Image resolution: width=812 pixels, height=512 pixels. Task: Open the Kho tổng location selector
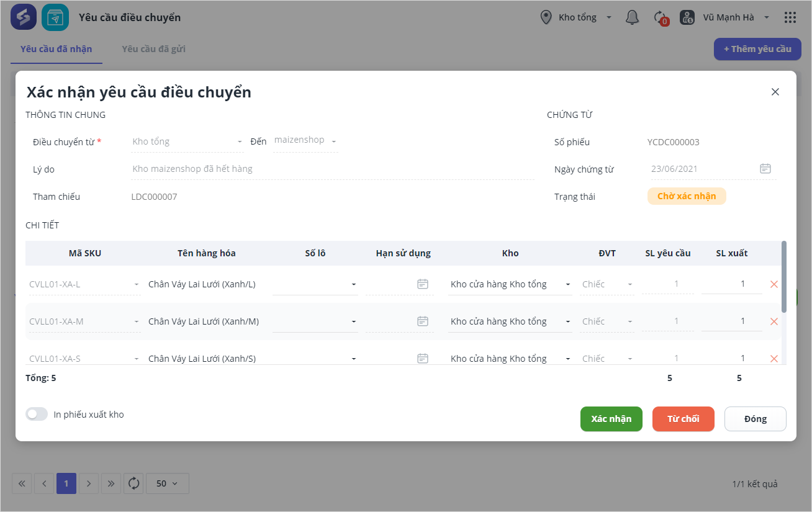click(577, 17)
